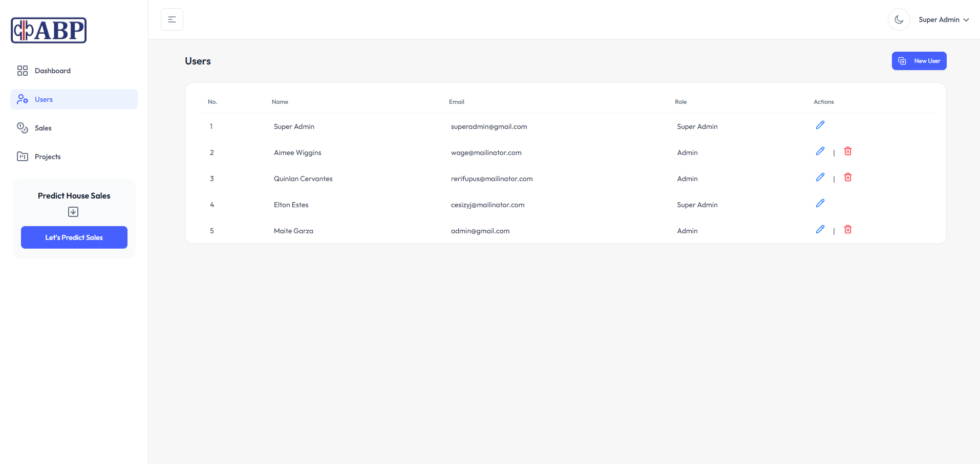Collapse the sidebar with hamburger button

172,19
